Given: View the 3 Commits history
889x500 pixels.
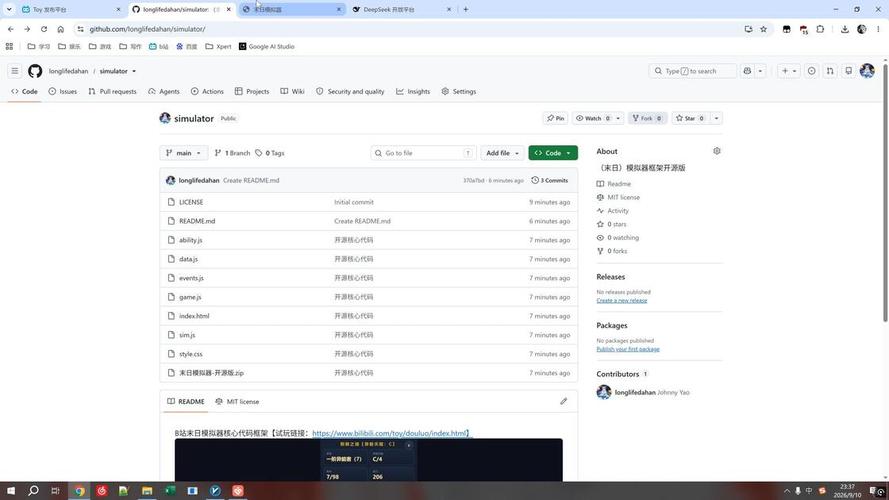Looking at the screenshot, I should (549, 180).
